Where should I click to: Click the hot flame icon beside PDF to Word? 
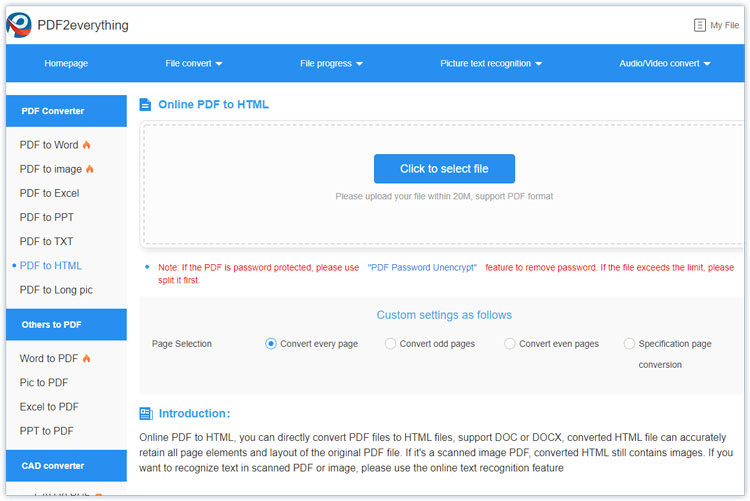pos(87,145)
